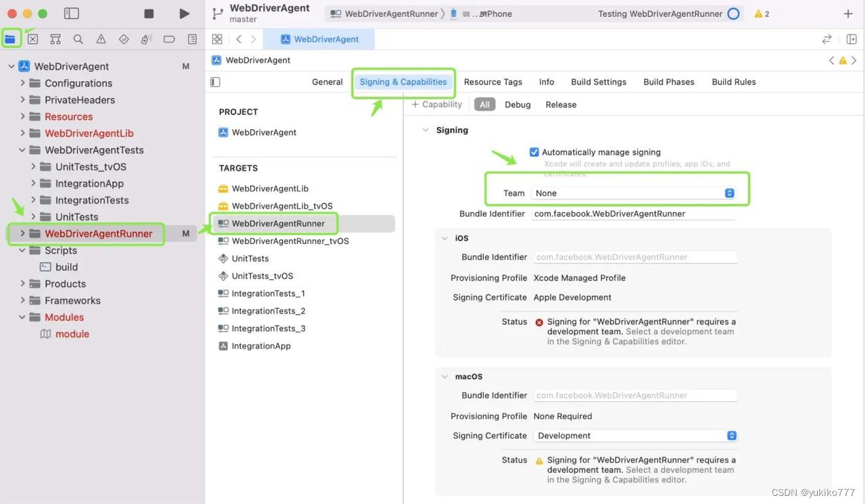
Task: Open the Debug navigator icon
Action: coord(147,39)
